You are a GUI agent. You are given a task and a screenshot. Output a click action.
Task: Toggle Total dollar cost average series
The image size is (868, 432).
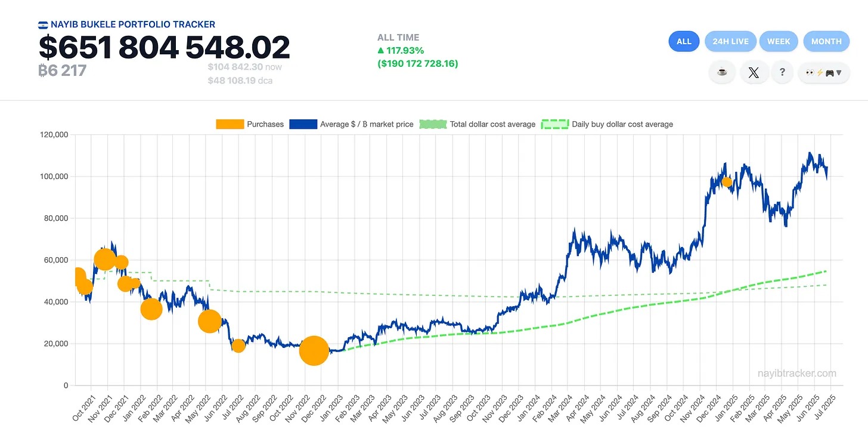[478, 124]
